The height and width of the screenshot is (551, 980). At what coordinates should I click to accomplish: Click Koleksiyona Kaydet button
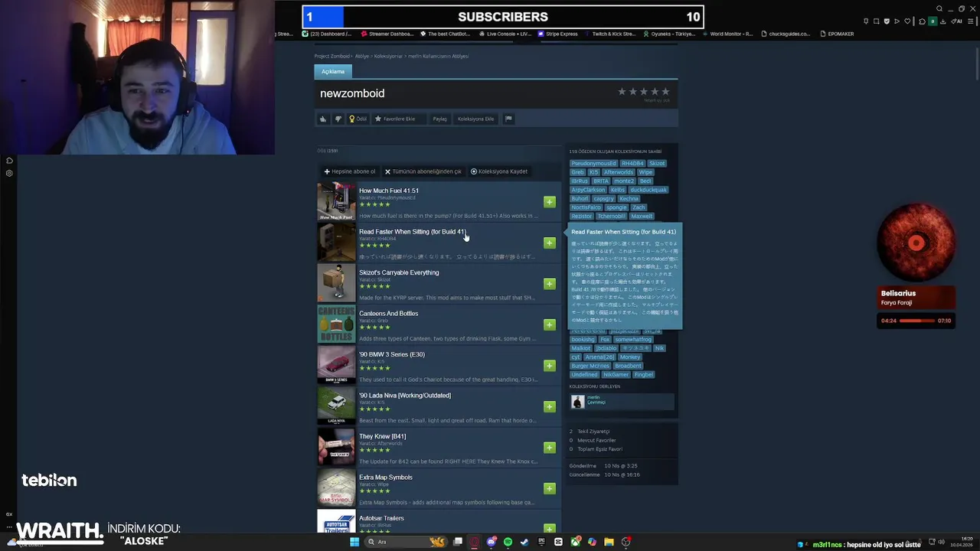(x=499, y=171)
